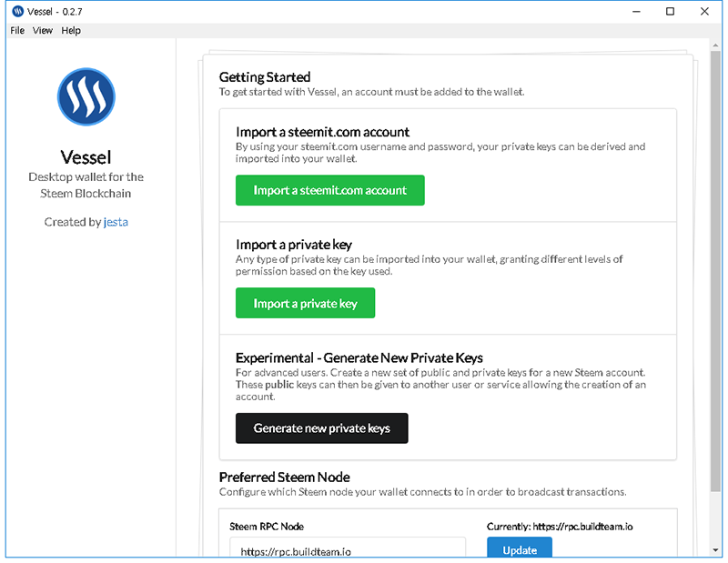Click the Vessel name in the sidebar
Screen dimensions: 728x563
(86, 157)
